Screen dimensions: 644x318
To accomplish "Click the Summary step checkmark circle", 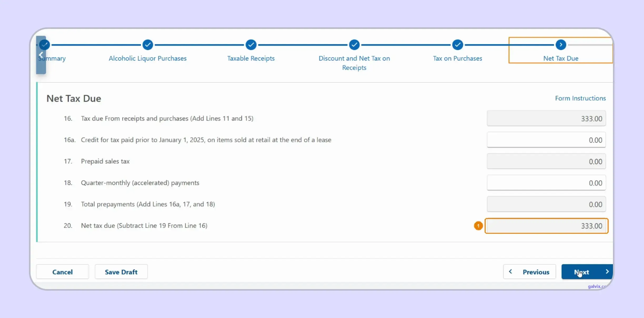I will [44, 45].
